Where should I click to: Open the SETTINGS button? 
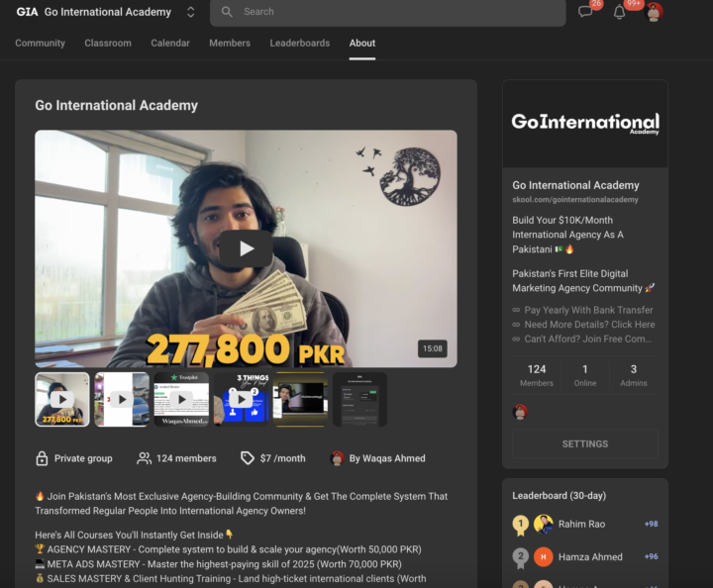click(585, 443)
